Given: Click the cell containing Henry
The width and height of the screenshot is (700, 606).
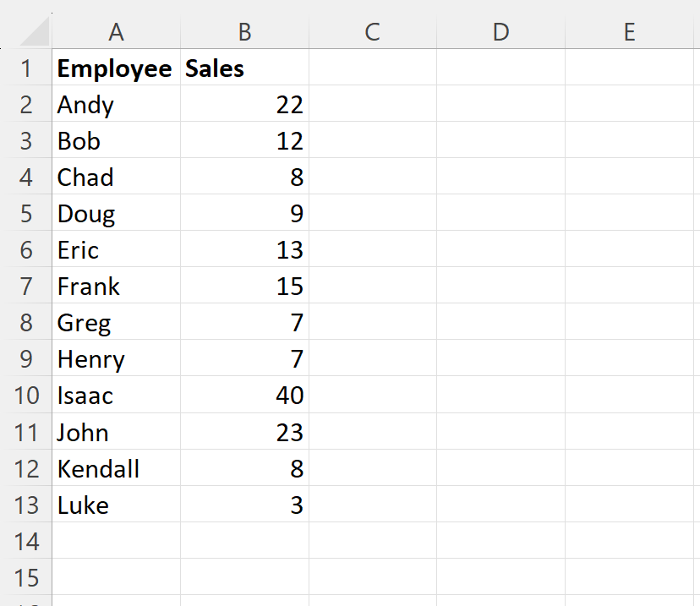Looking at the screenshot, I should pos(116,358).
